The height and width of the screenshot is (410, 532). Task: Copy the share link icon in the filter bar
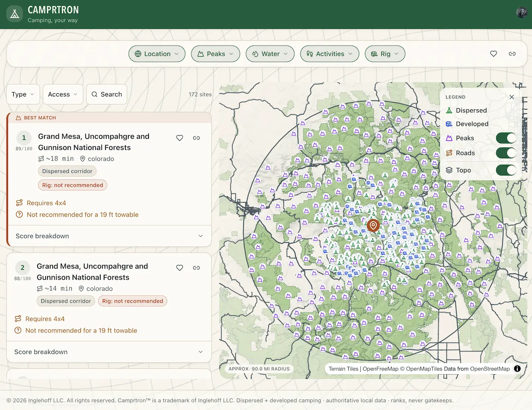[x=512, y=54]
